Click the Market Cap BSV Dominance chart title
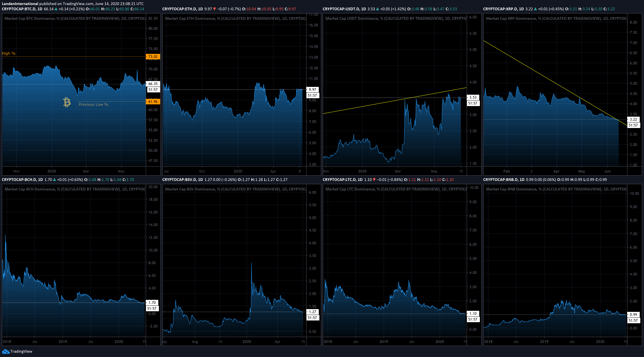 (235, 189)
